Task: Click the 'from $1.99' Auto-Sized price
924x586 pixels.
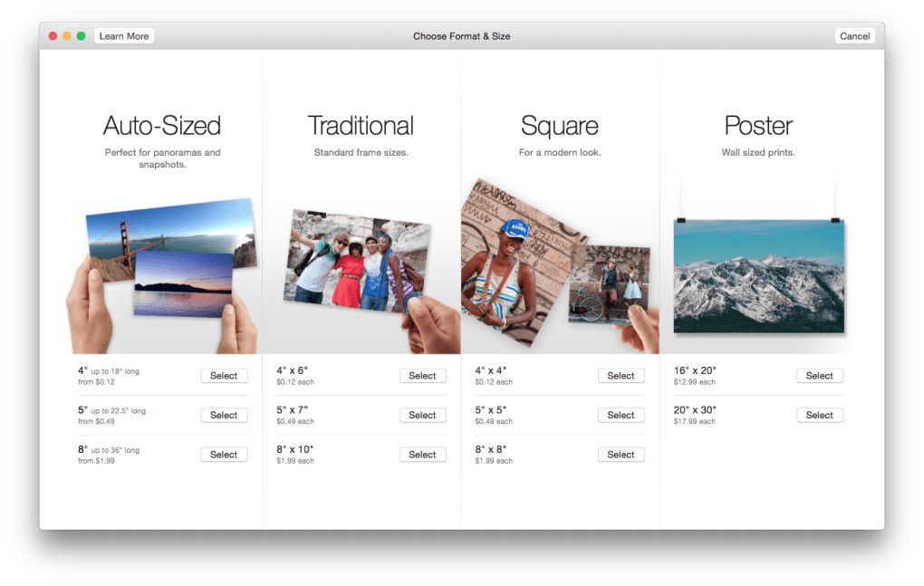Action: click(x=96, y=461)
